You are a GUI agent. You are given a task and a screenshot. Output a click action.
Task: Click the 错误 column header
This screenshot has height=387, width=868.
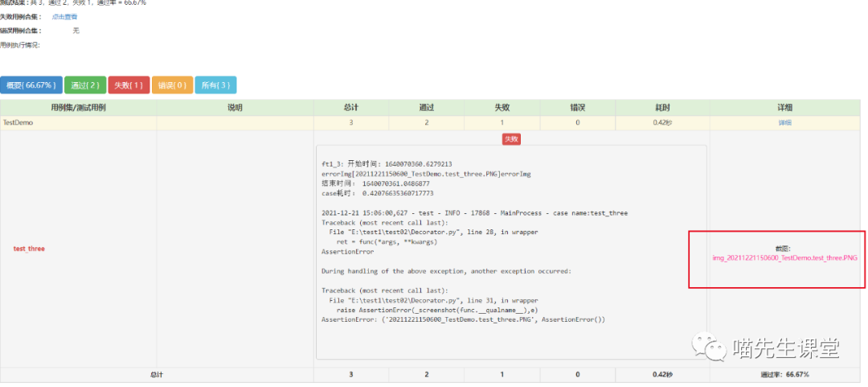click(577, 108)
